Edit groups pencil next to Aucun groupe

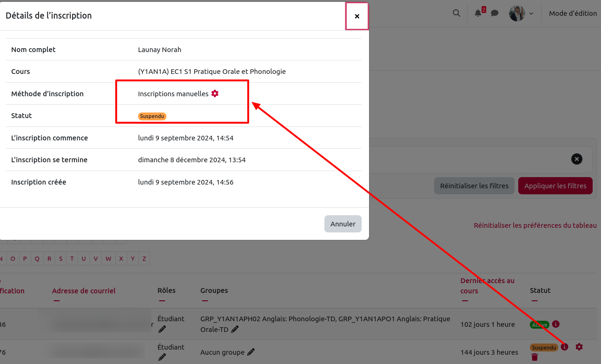(x=251, y=352)
